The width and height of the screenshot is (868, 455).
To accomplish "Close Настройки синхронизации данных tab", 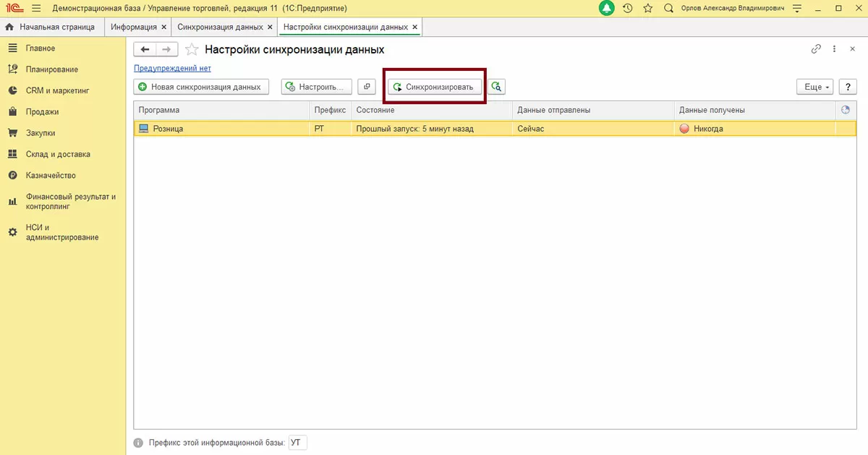I will 415,27.
